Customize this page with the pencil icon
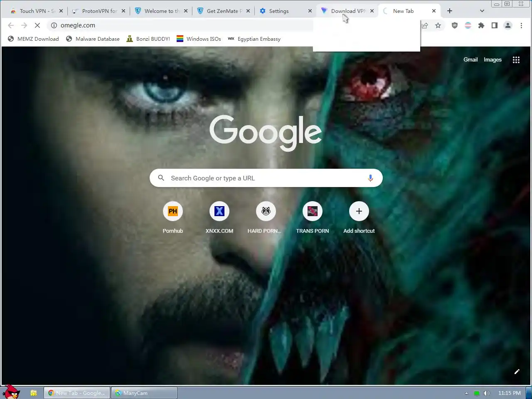Image resolution: width=532 pixels, height=399 pixels. point(517,372)
